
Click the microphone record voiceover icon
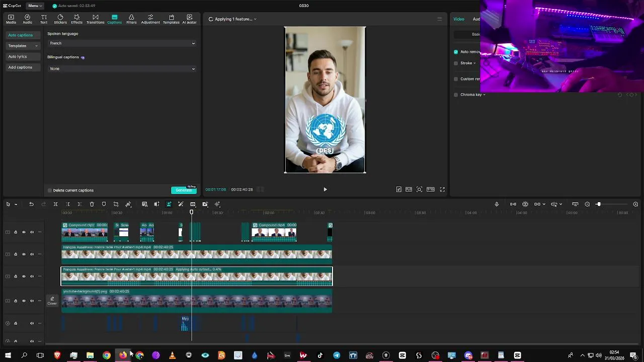pyautogui.click(x=497, y=204)
